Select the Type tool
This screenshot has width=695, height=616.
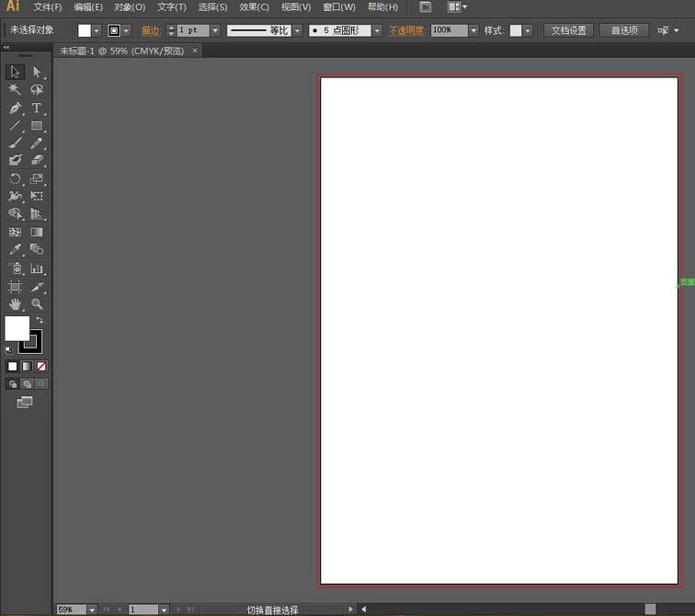[x=37, y=108]
